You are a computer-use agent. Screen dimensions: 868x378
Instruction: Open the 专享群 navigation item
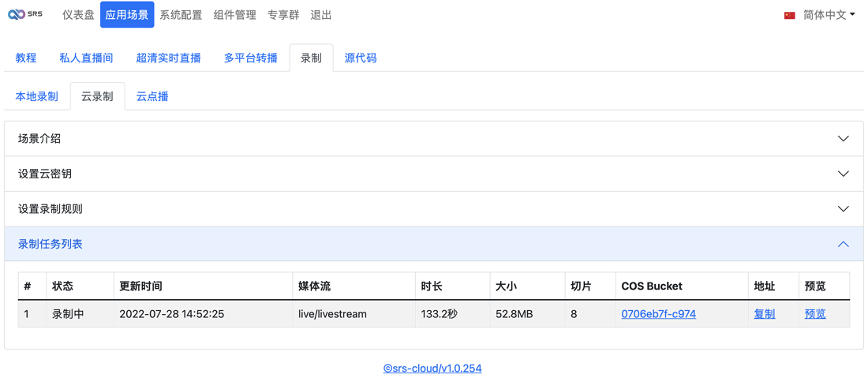[x=283, y=15]
